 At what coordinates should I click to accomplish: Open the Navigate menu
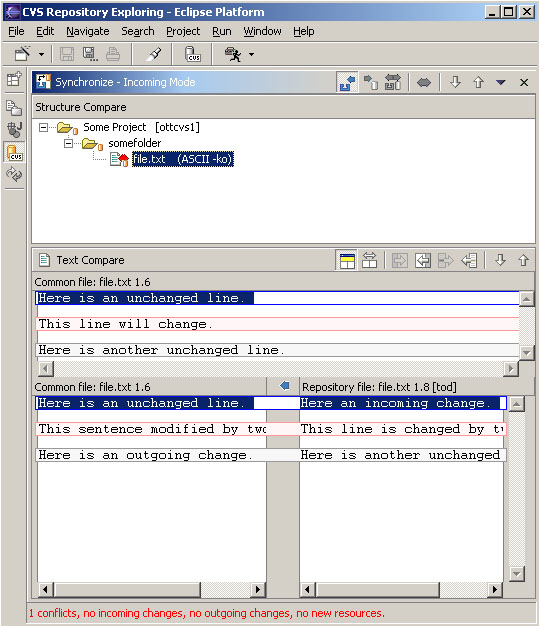(x=87, y=31)
